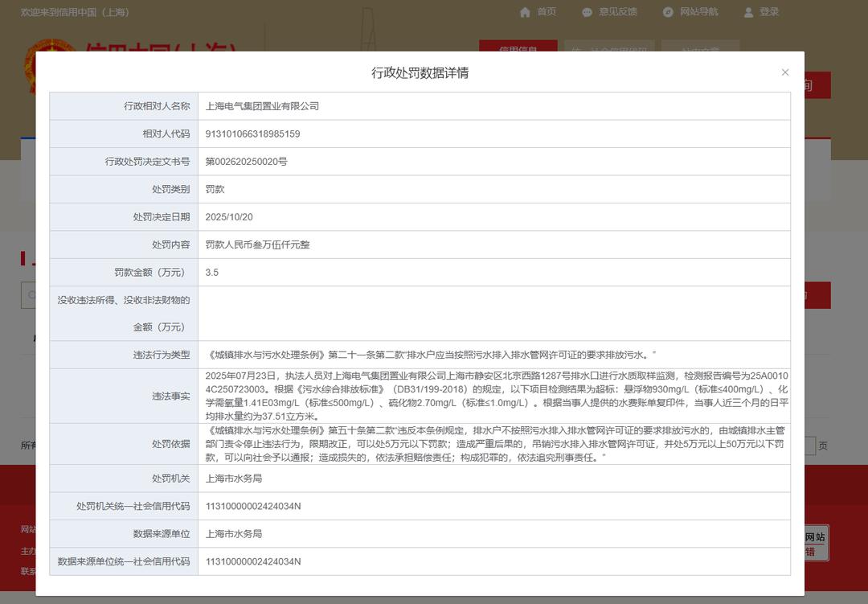This screenshot has height=604, width=868.
Task: Click 上海市水务局 in the 数据来源单位 row
Action: click(234, 534)
